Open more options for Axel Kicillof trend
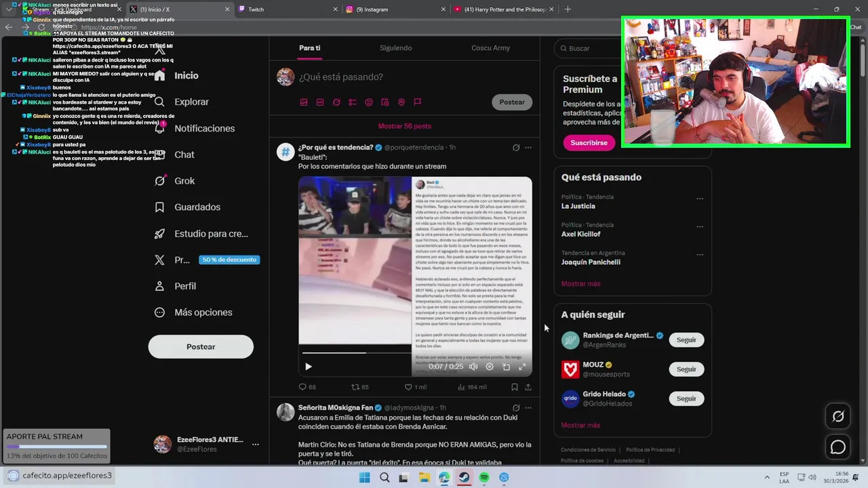The width and height of the screenshot is (868, 488). pos(700,226)
